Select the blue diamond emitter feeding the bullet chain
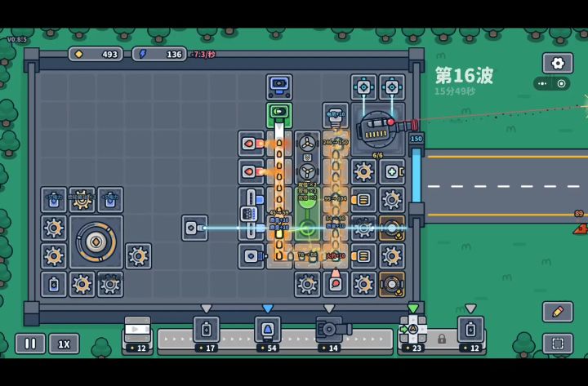588x386 pixels. (251, 256)
